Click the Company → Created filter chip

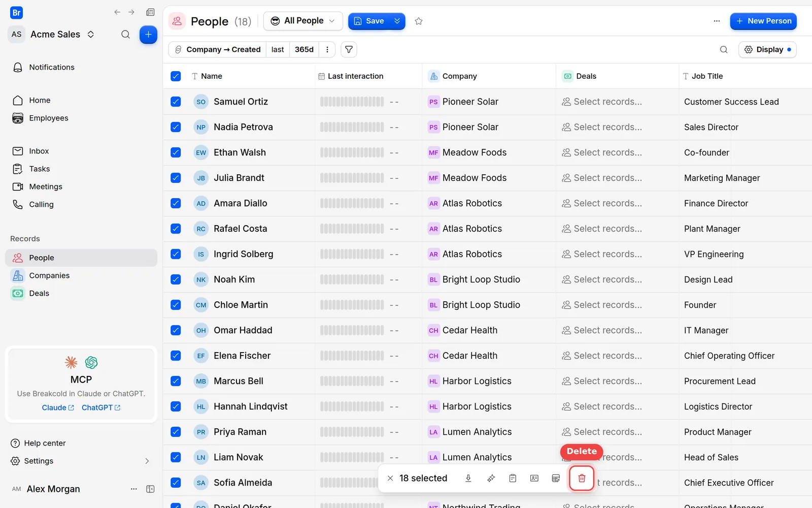coord(218,49)
